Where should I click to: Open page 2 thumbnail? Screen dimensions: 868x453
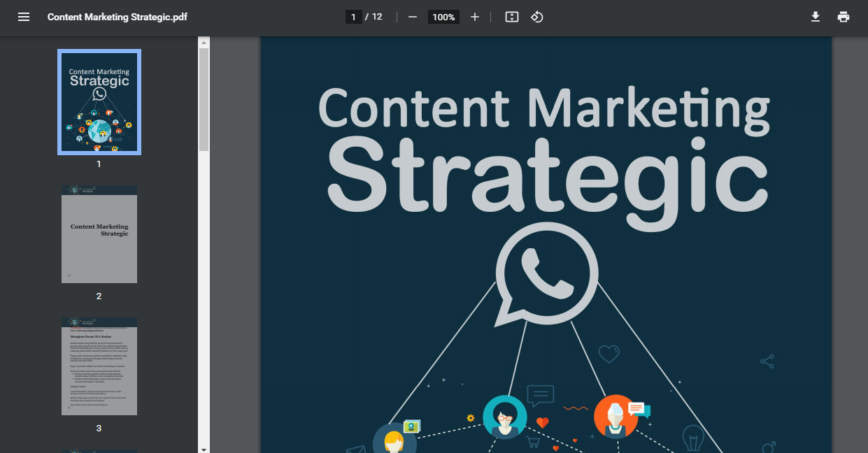pos(99,234)
